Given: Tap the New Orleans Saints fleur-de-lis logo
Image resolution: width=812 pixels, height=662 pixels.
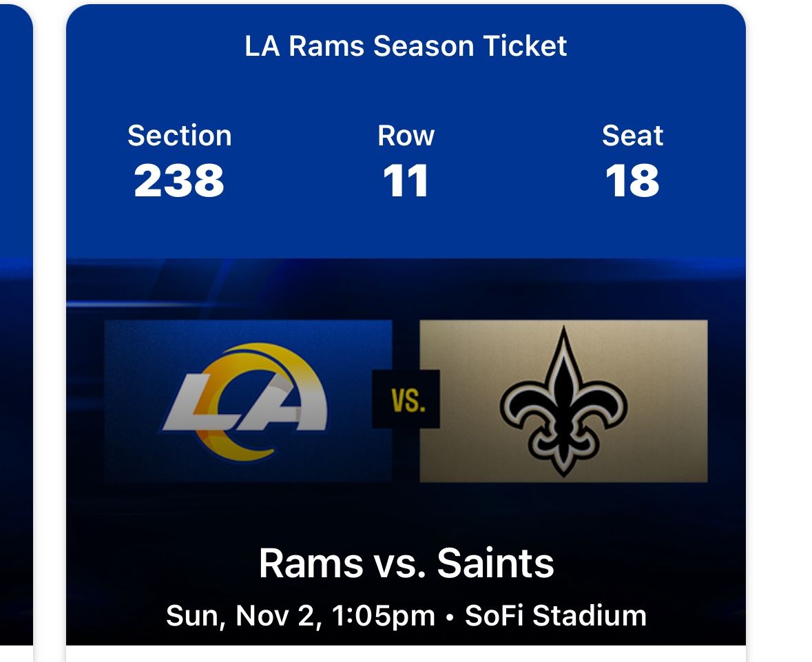Looking at the screenshot, I should [564, 401].
